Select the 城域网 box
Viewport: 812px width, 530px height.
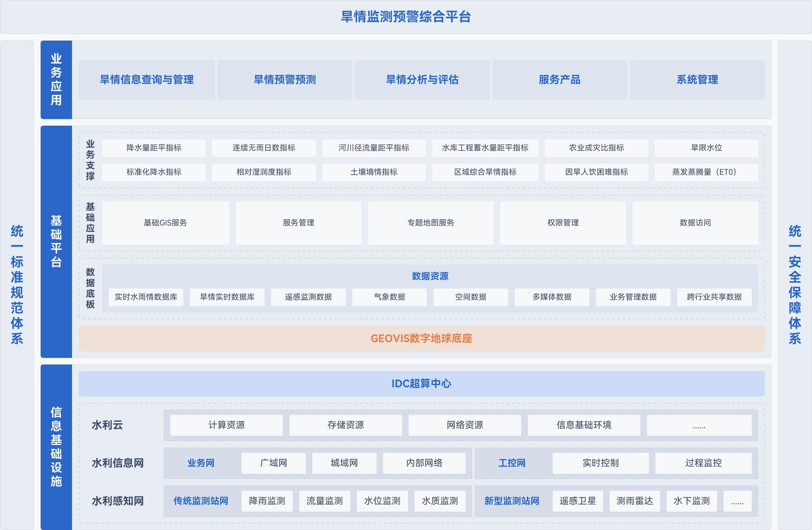pos(344,463)
